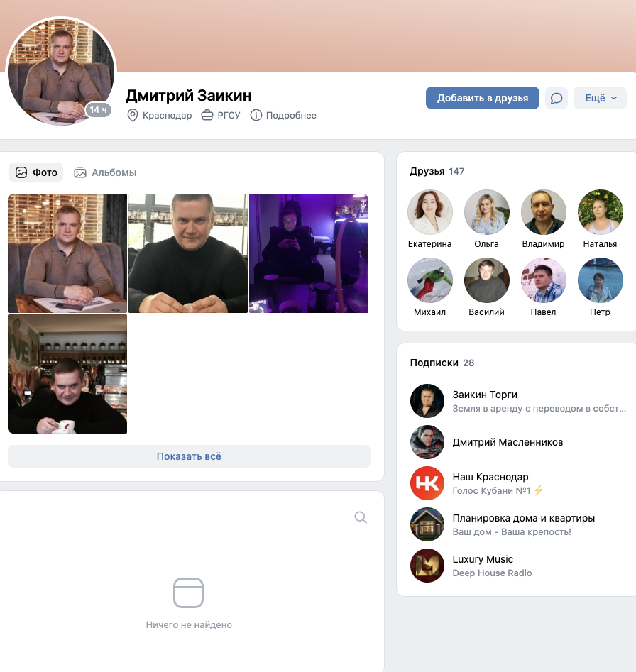Open the Друзья 147 friends list

(437, 172)
